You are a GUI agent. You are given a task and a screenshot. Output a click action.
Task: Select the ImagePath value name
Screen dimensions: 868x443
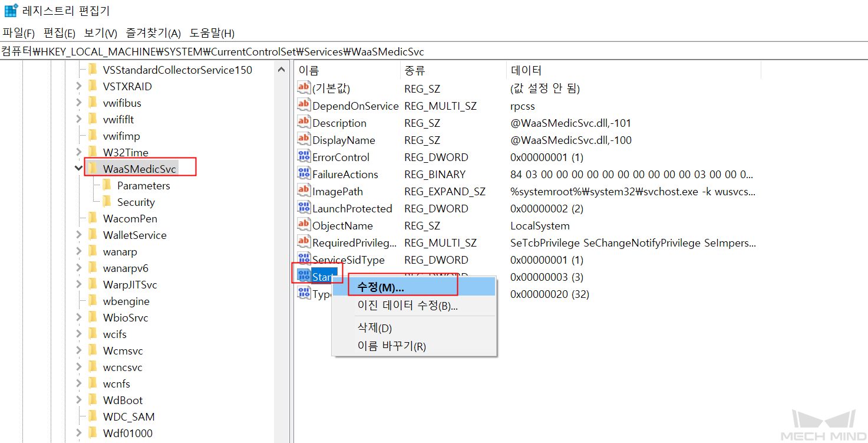tap(338, 191)
